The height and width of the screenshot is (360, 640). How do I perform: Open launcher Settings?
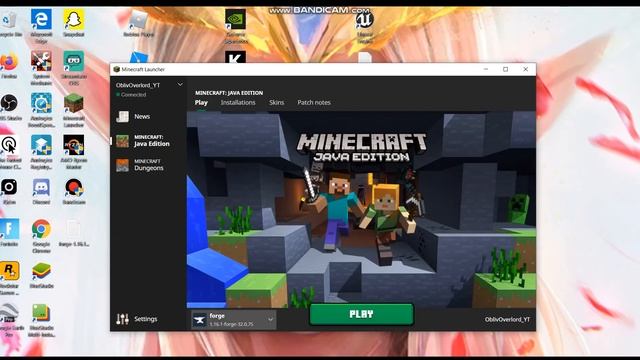pos(137,319)
